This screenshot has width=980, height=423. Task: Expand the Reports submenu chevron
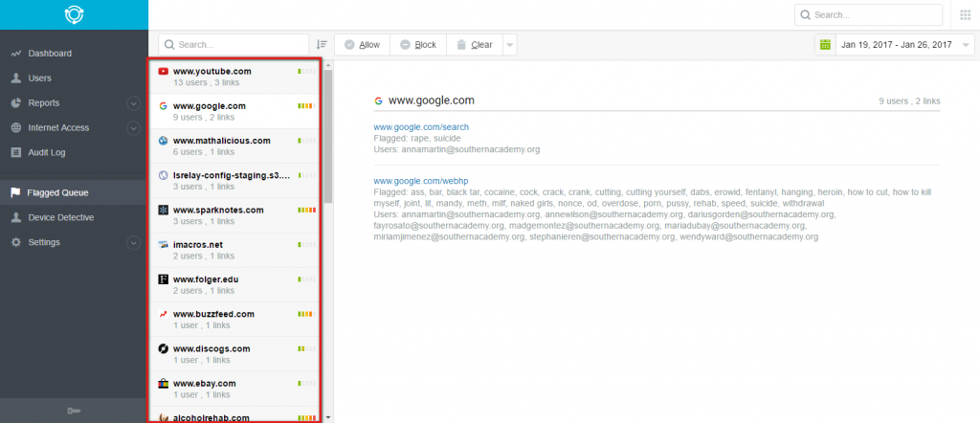pos(133,103)
